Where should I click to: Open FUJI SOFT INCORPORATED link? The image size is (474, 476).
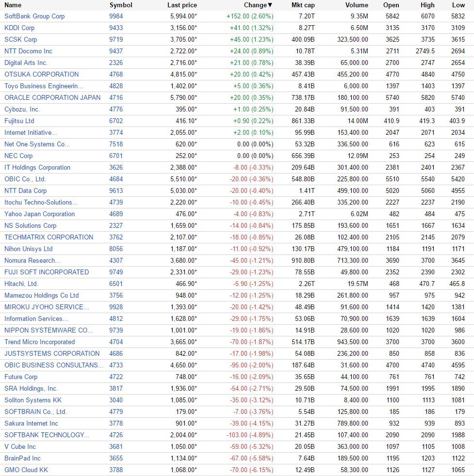(47, 272)
